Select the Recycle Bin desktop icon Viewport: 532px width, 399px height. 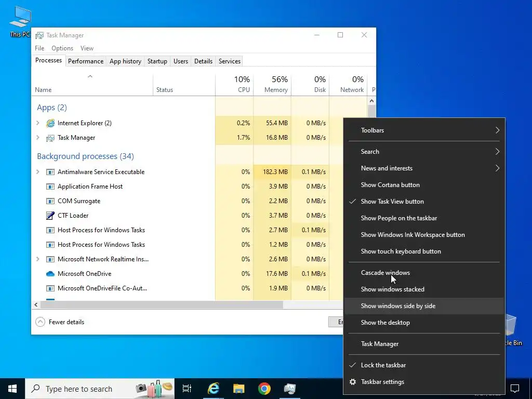point(512,329)
